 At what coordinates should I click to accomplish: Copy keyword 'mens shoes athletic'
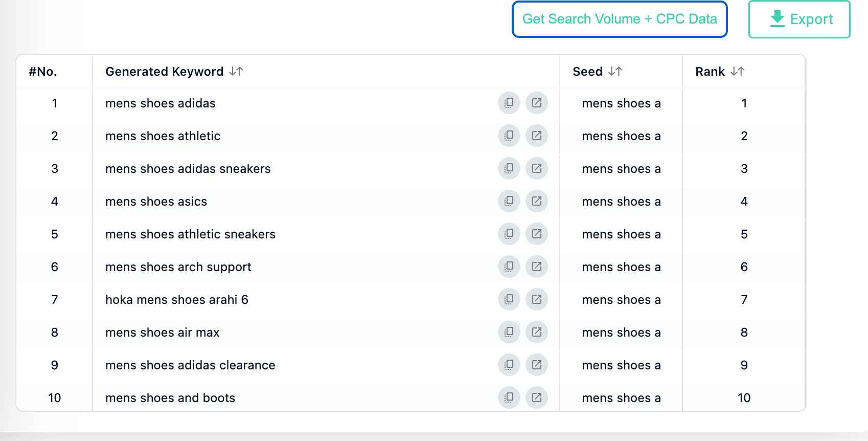click(x=509, y=136)
